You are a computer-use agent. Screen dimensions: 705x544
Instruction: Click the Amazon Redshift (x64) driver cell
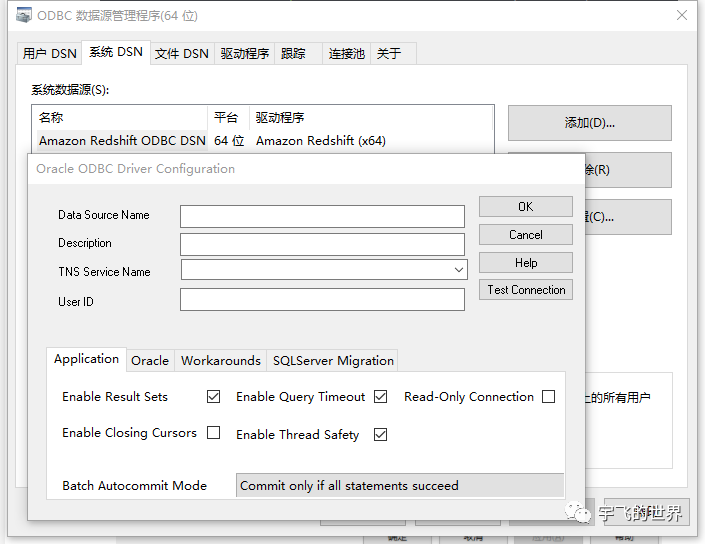coord(321,141)
